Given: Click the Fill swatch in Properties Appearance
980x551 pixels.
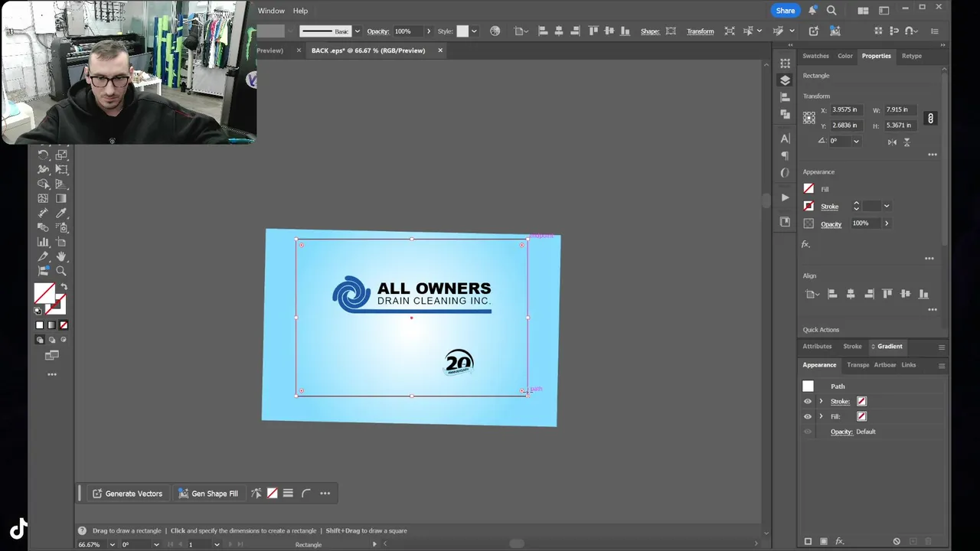Looking at the screenshot, I should pyautogui.click(x=808, y=188).
